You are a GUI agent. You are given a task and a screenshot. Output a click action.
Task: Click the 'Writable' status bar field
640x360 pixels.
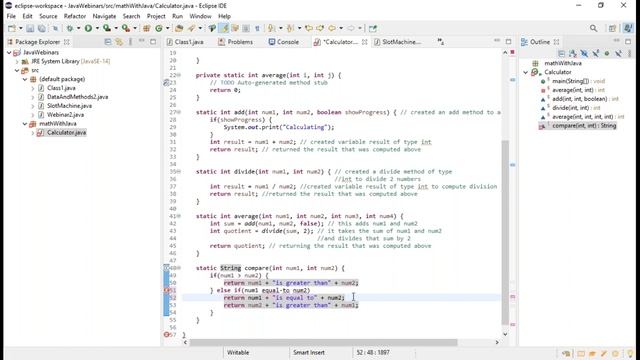point(238,353)
